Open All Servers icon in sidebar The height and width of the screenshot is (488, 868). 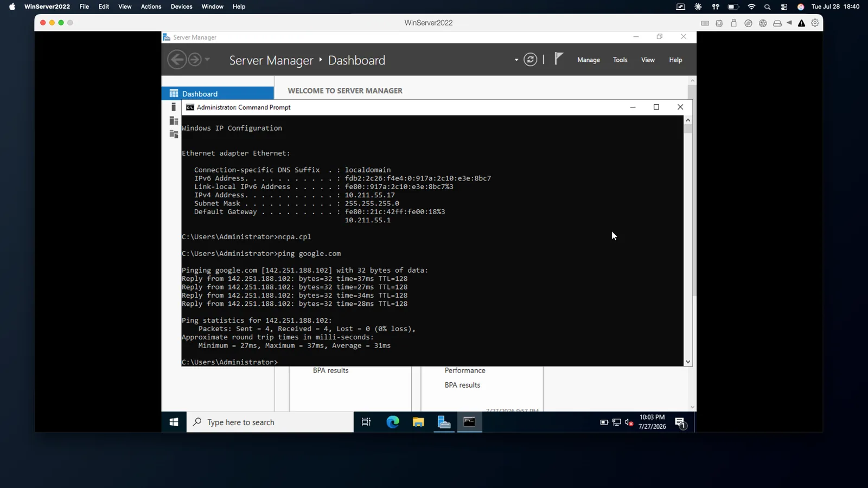[174, 120]
